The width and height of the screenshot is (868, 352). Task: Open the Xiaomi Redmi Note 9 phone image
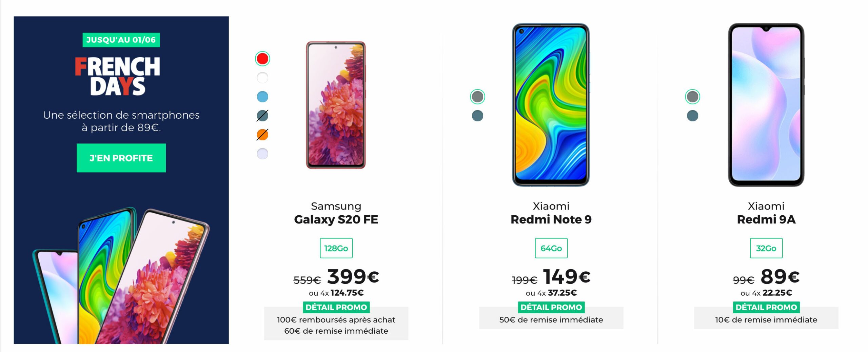[551, 105]
